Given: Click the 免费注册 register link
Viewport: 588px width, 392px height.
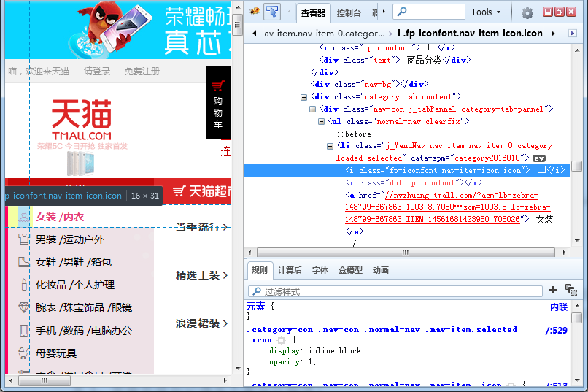Looking at the screenshot, I should 142,72.
